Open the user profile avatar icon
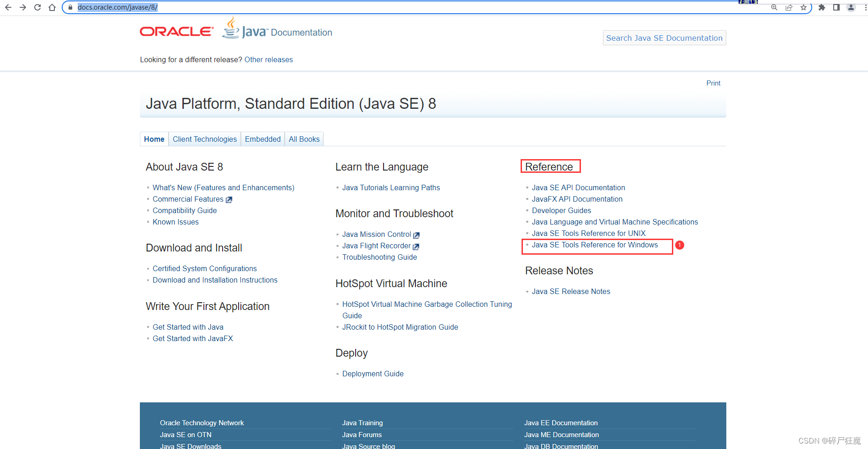This screenshot has width=868, height=449. (851, 7)
